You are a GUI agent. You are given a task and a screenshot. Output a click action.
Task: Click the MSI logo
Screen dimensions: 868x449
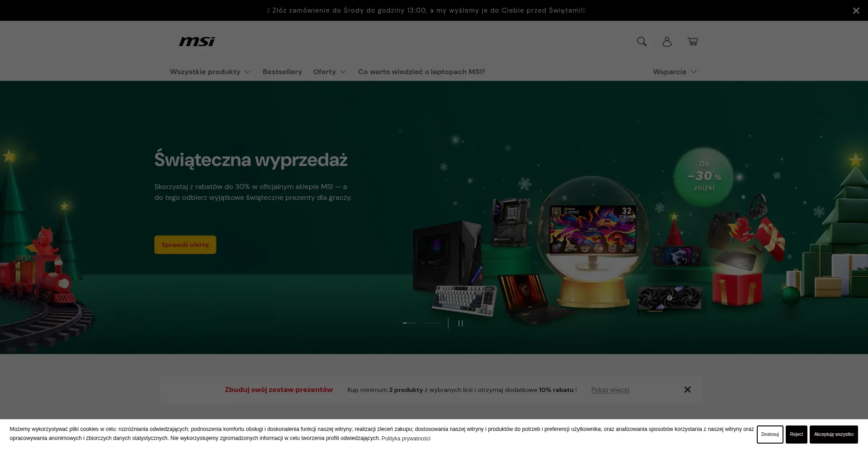click(x=196, y=41)
